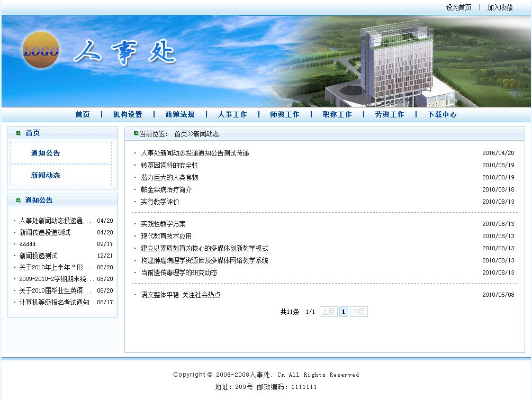Open article 语文整体平稳 关注社会热点
The width and height of the screenshot is (532, 400).
(x=181, y=295)
